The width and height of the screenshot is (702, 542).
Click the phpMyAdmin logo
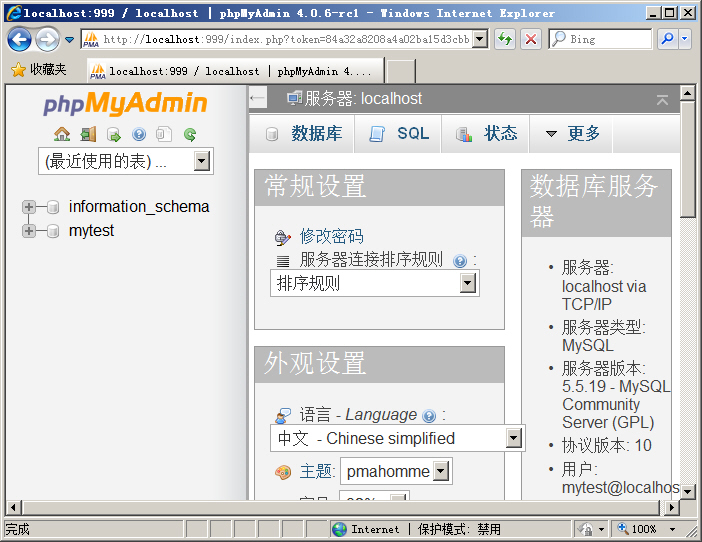click(125, 103)
